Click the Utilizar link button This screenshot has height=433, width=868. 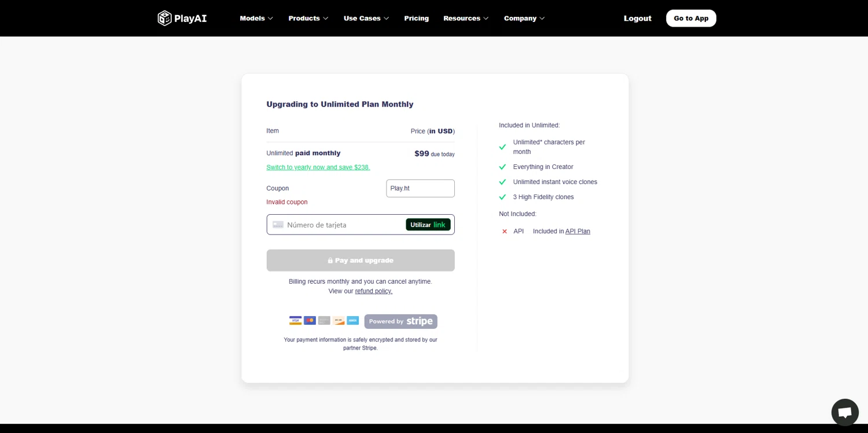[x=428, y=225]
